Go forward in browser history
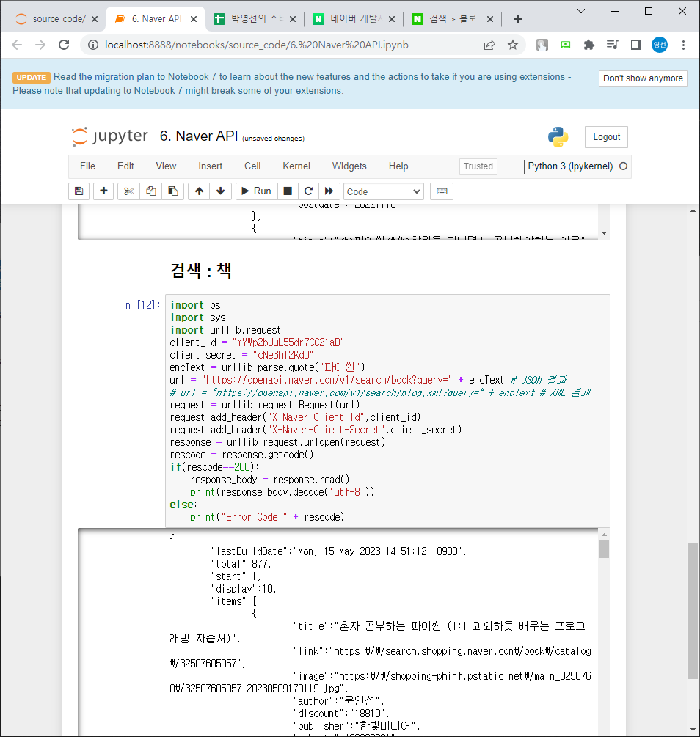Image resolution: width=700 pixels, height=737 pixels. click(40, 45)
